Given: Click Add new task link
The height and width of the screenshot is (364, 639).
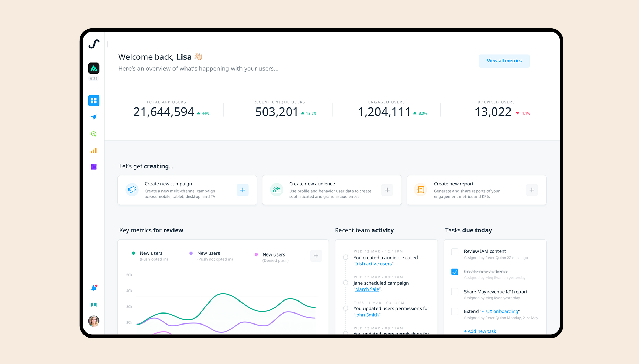Looking at the screenshot, I should (x=480, y=331).
